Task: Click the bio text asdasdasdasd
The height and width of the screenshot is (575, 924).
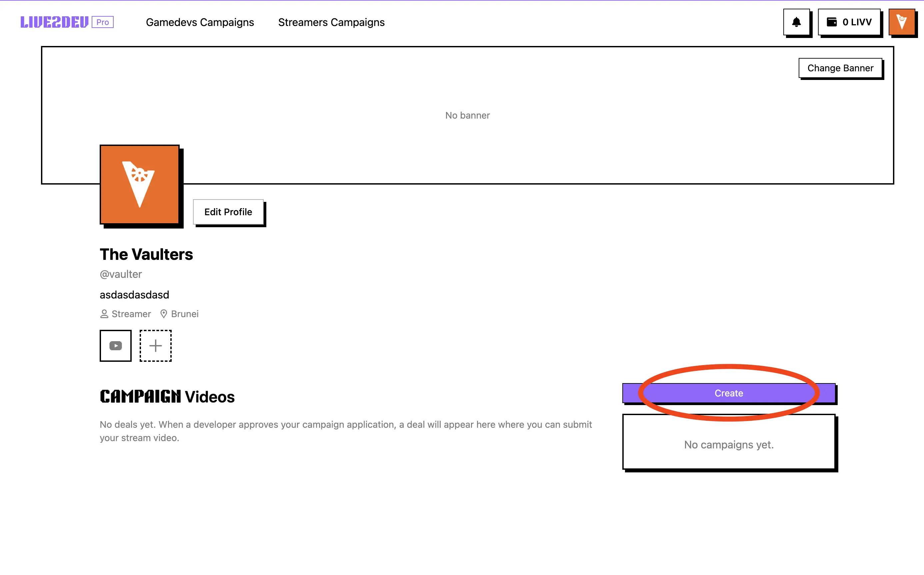Action: click(x=134, y=295)
